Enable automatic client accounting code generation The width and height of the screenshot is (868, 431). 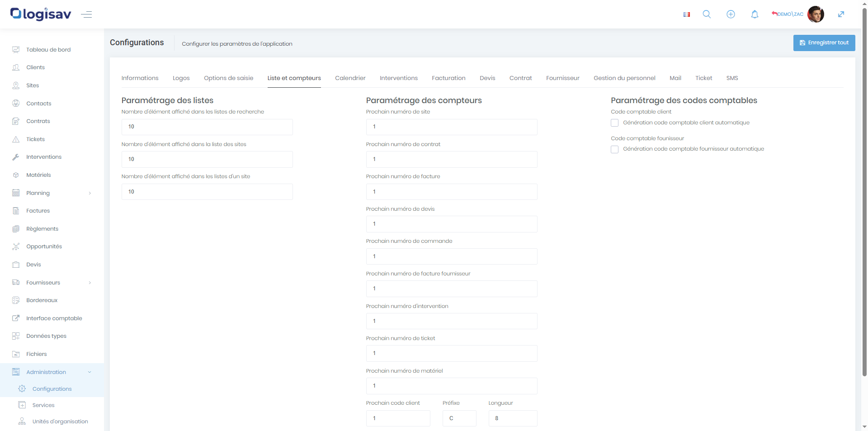tap(614, 123)
